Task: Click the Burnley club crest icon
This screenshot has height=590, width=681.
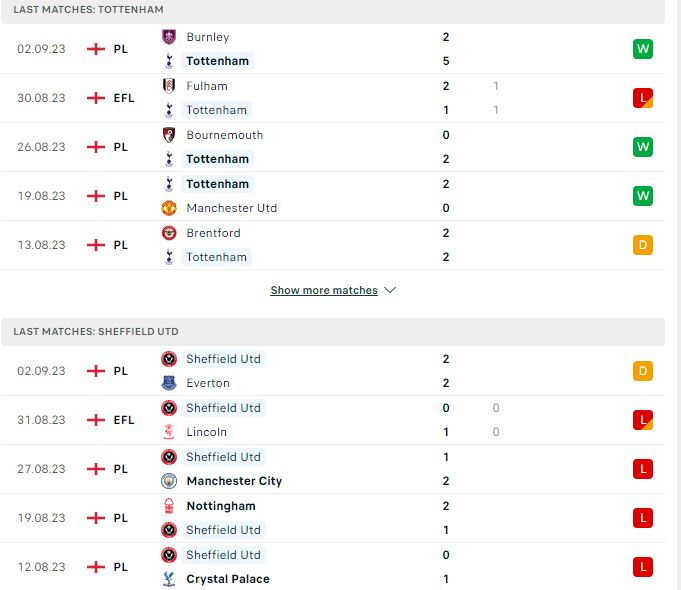Action: click(x=169, y=37)
